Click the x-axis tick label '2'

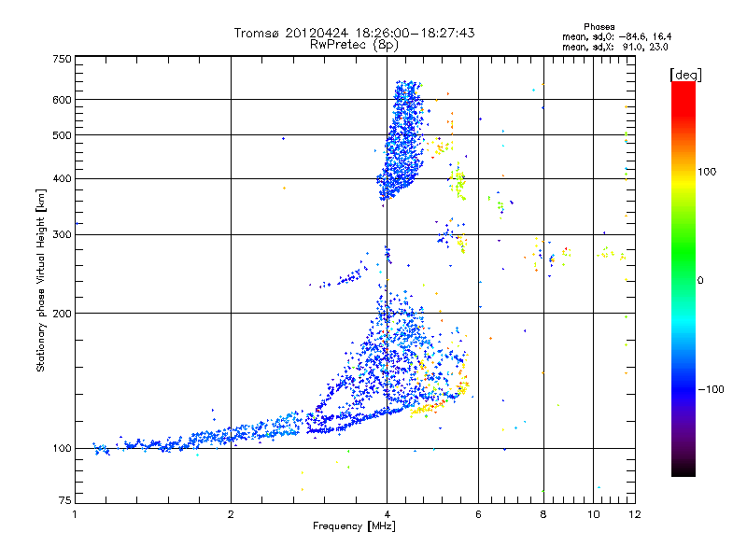(231, 514)
